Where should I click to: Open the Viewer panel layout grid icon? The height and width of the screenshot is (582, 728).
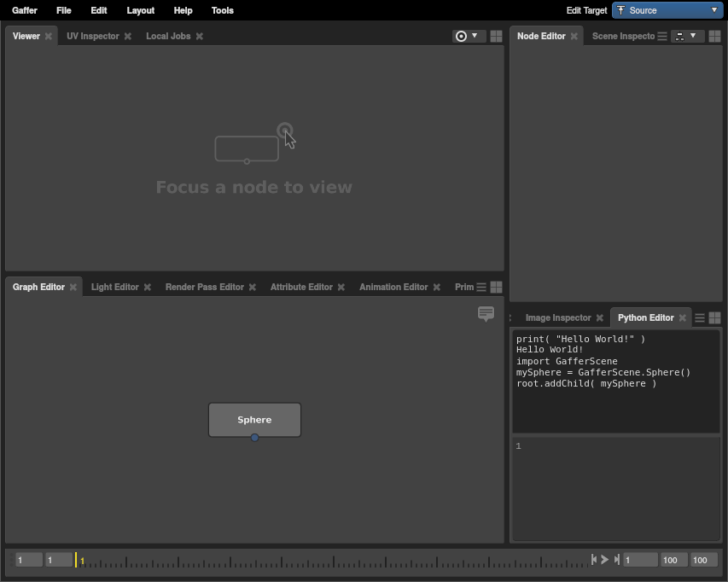tap(496, 36)
